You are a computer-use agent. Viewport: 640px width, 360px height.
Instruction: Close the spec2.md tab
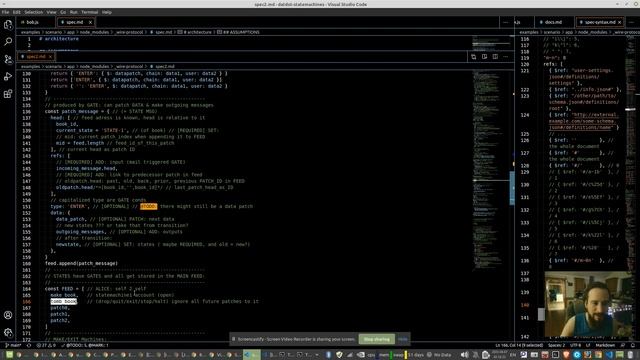(x=50, y=57)
